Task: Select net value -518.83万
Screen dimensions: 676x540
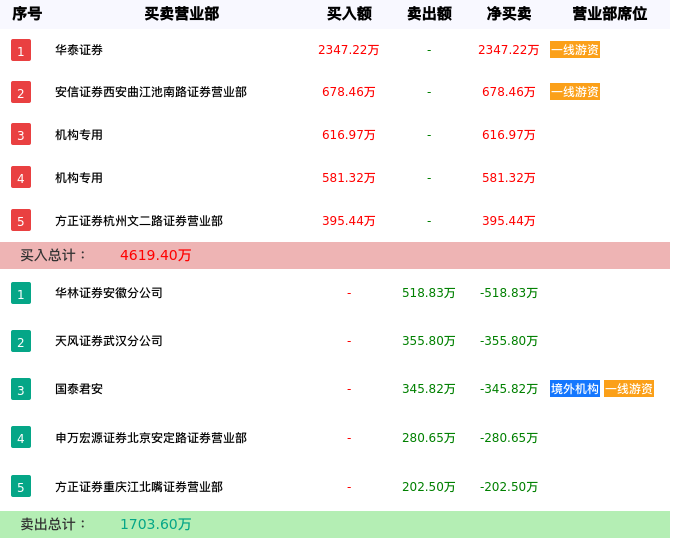Action: [x=509, y=293]
